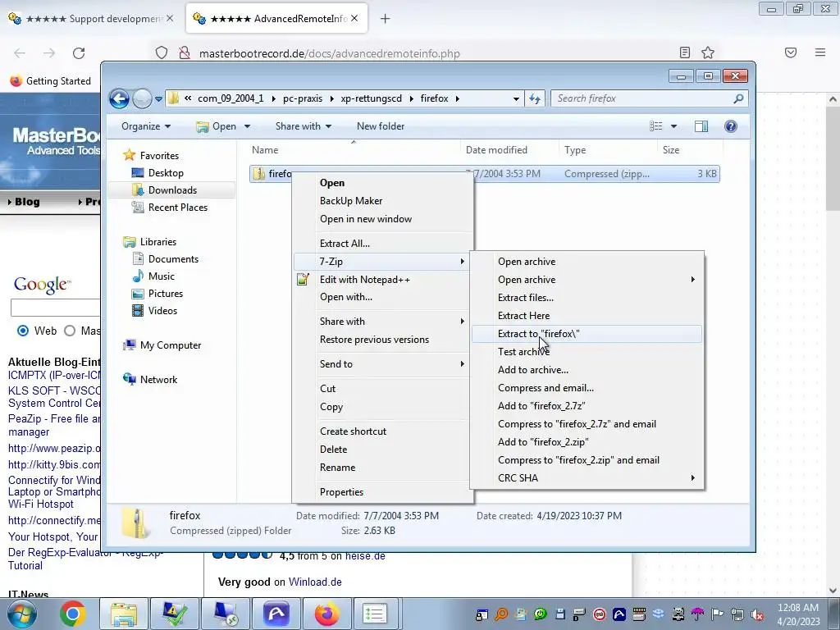Change view using the view icon
The height and width of the screenshot is (630, 840).
point(655,126)
